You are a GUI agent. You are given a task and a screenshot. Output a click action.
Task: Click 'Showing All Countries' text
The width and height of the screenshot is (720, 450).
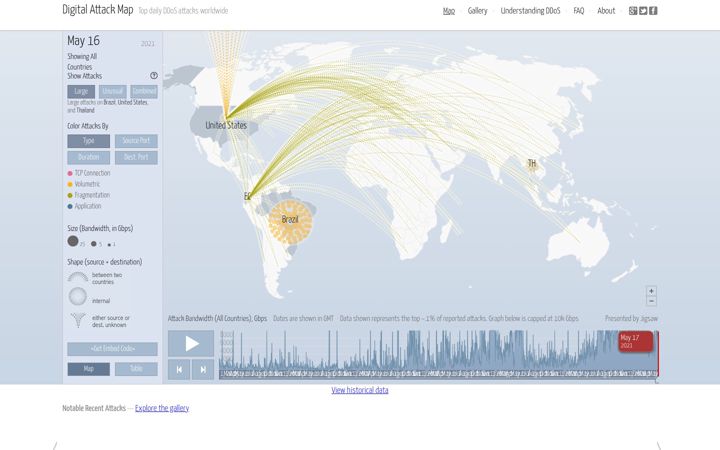[x=82, y=62]
